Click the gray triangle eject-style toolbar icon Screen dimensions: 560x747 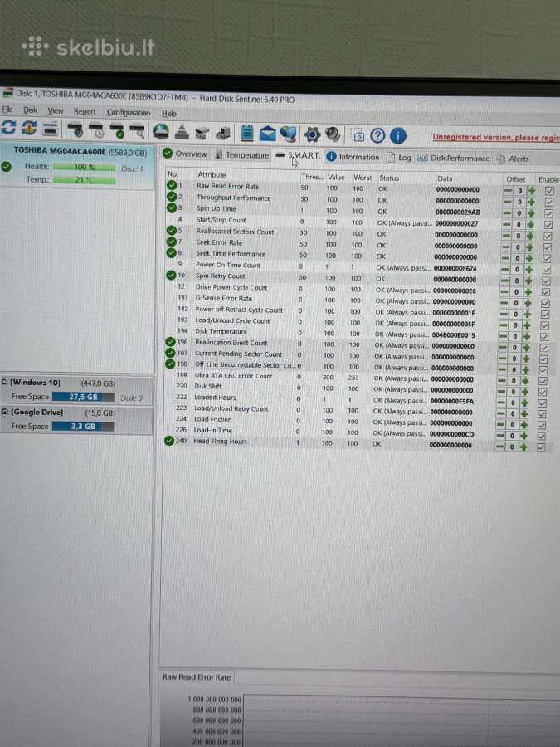pos(182,132)
